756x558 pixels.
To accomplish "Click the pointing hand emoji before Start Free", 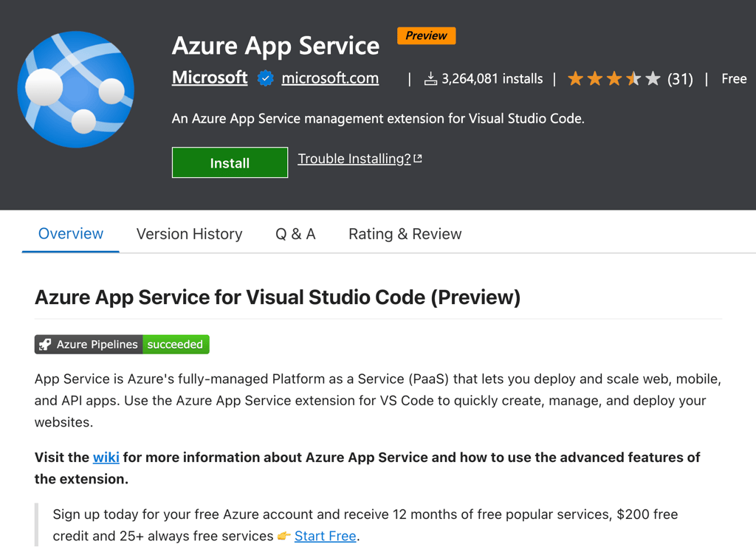I will pos(284,536).
